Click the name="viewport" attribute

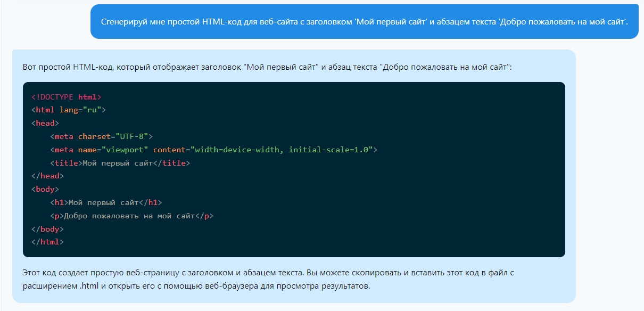coord(113,150)
